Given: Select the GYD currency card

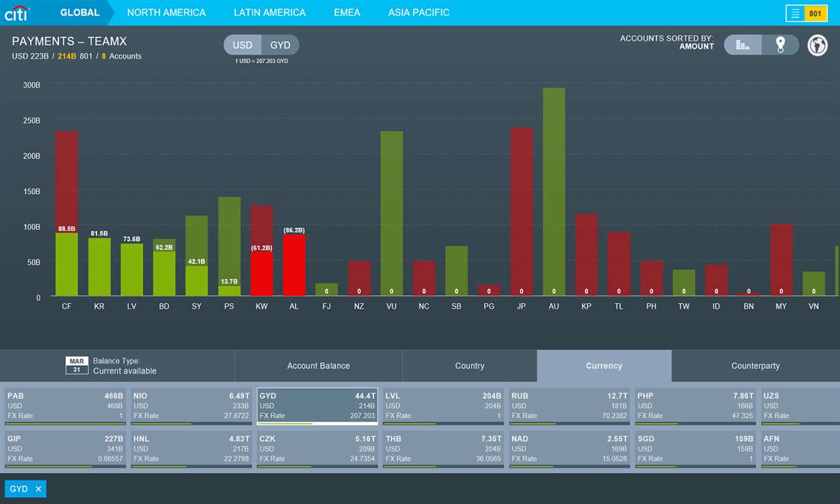Looking at the screenshot, I should (x=317, y=407).
